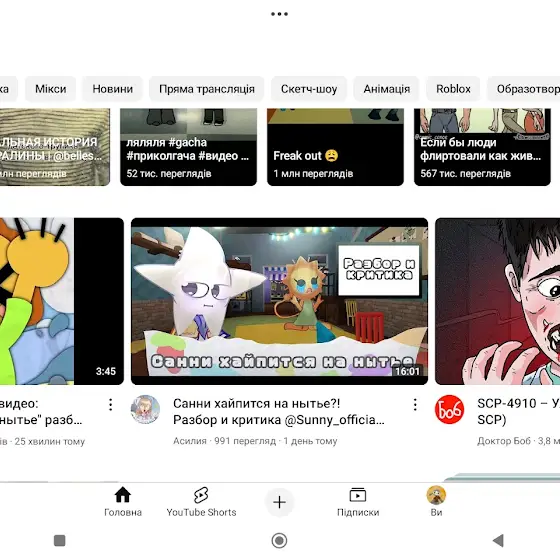The height and width of the screenshot is (560, 560).
Task: Open the Freak out short
Action: pos(335,147)
